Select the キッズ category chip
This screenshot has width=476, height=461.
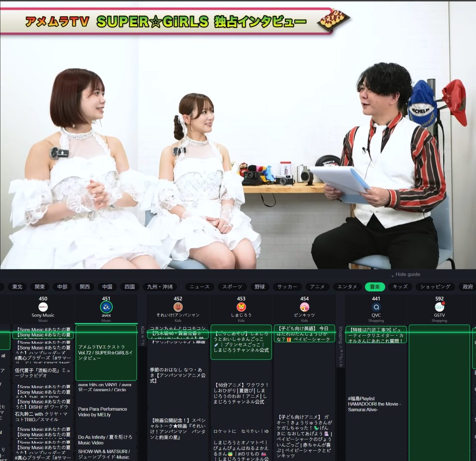click(x=400, y=286)
